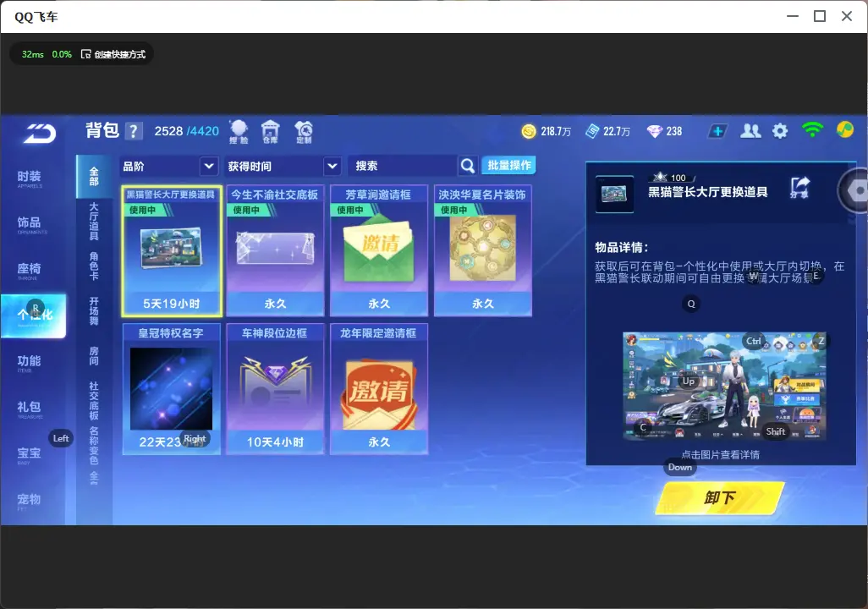Click the plus icon to recharge
Screen dimensions: 868x609
(x=717, y=131)
